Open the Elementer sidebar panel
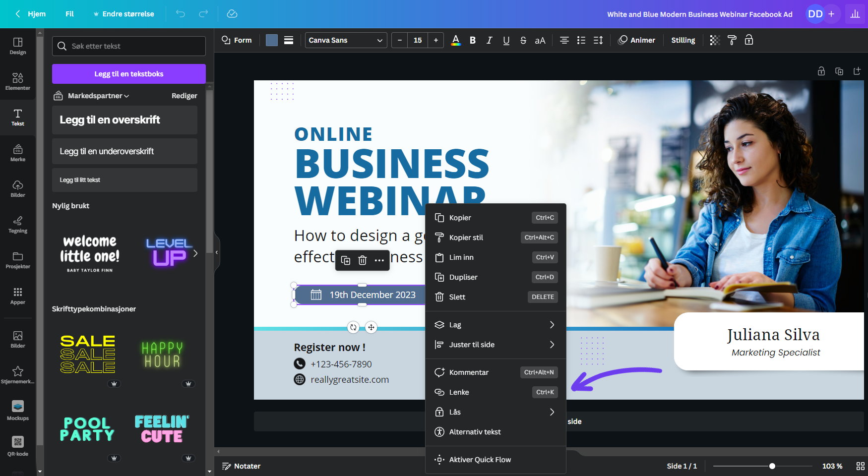This screenshot has width=868, height=476. 18,82
